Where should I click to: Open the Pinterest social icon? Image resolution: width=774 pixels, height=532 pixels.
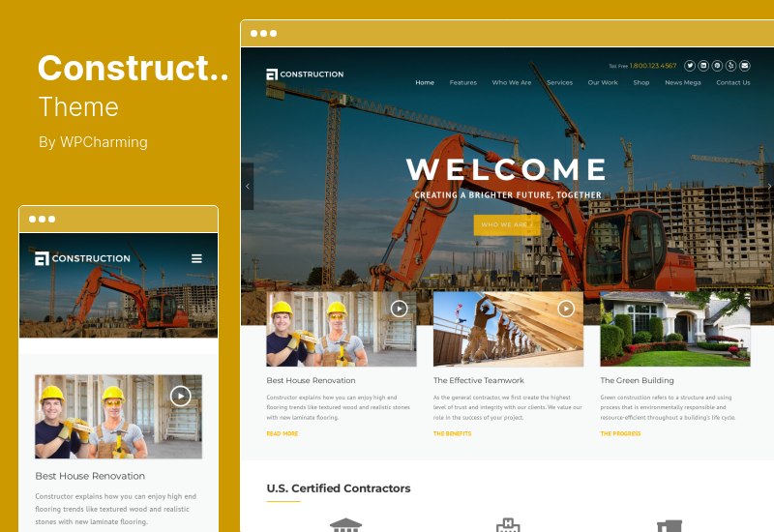click(717, 66)
